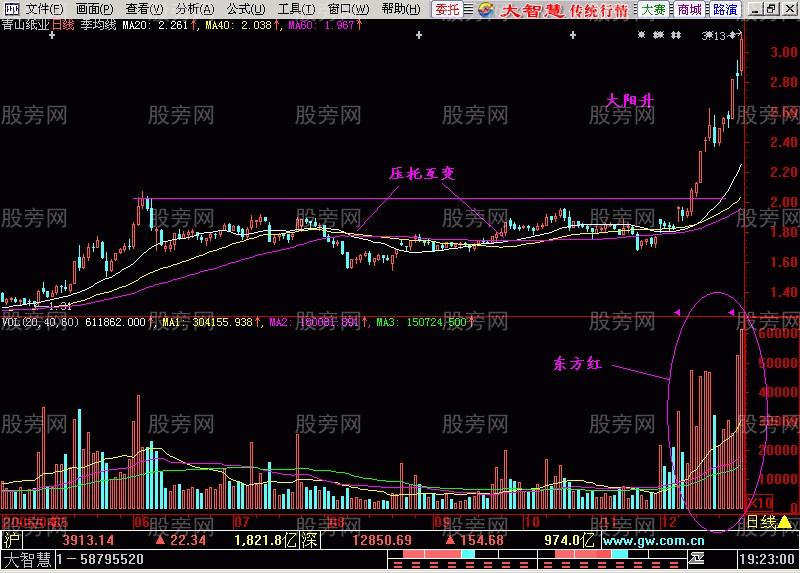Click the 大智慧 round logo icon
This screenshot has height=573, width=800.
486,9
